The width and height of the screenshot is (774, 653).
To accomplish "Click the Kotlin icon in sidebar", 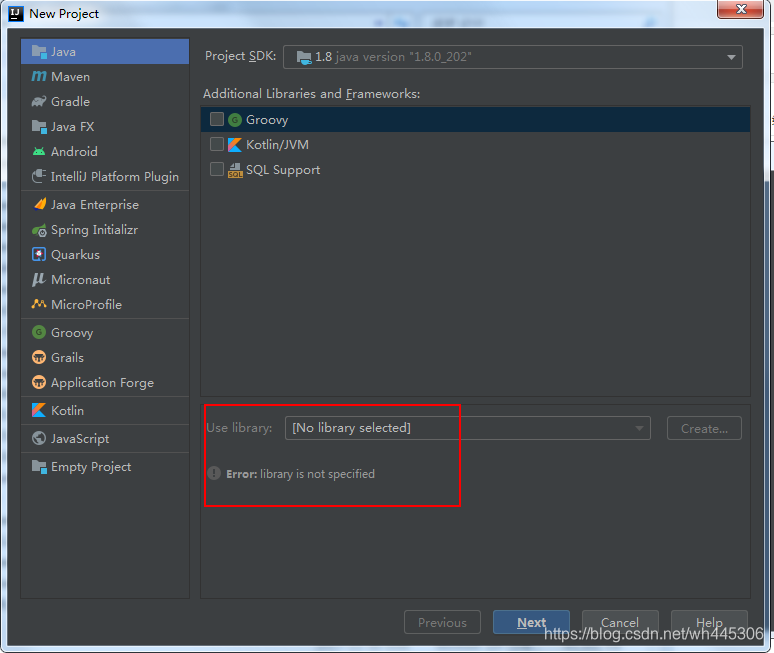I will 39,410.
